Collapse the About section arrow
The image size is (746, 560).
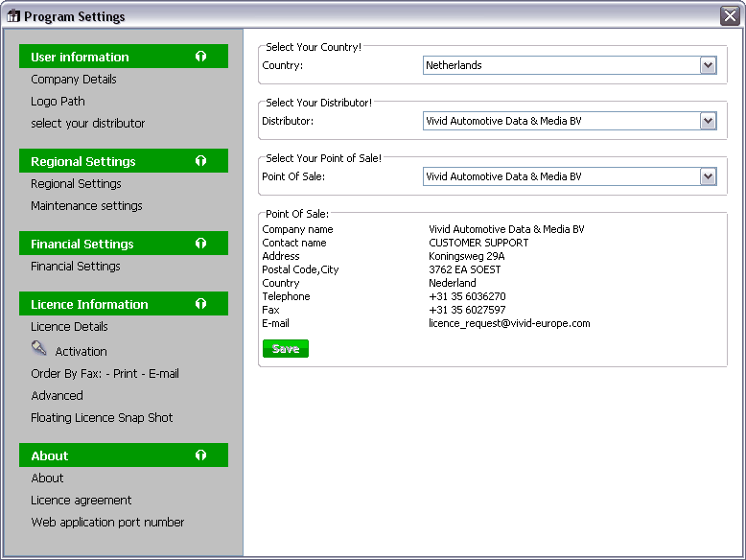point(200,455)
